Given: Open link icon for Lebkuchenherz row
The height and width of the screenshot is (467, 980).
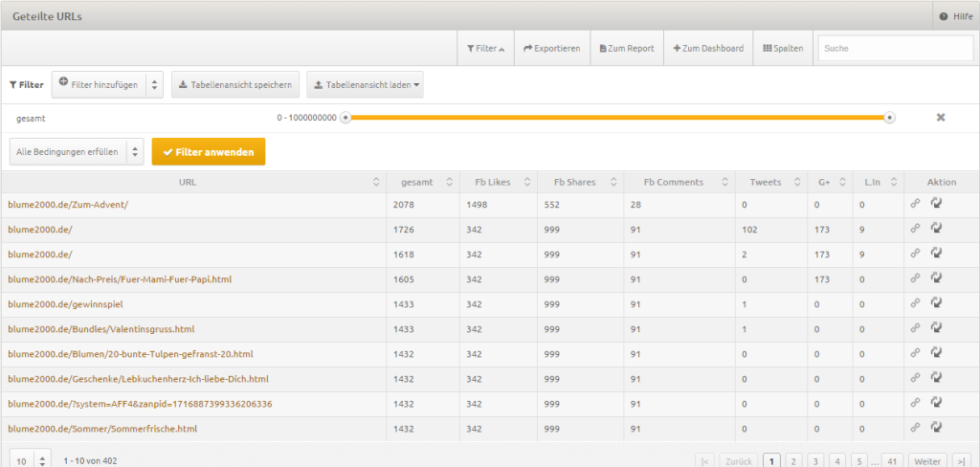Looking at the screenshot, I should point(915,378).
